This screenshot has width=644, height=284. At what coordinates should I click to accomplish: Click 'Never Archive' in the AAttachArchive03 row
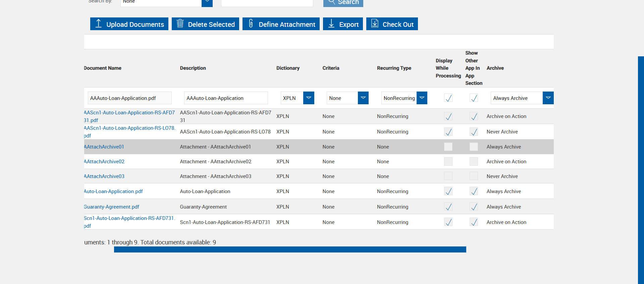(x=502, y=176)
